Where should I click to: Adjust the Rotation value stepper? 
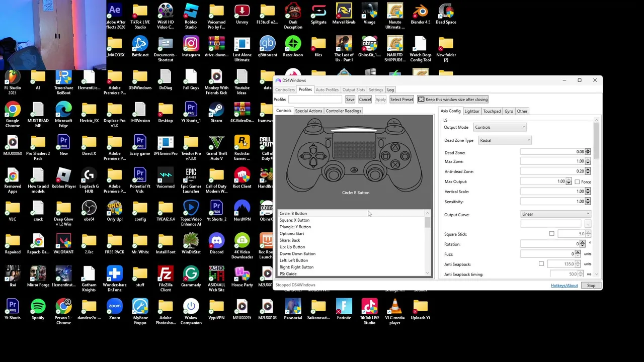(583, 244)
